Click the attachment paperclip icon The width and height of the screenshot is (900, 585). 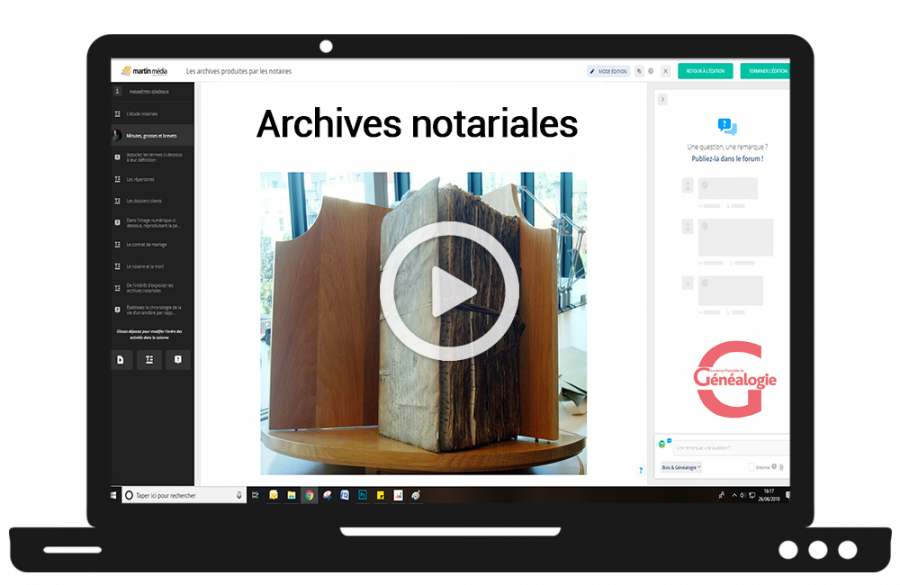pos(782,467)
